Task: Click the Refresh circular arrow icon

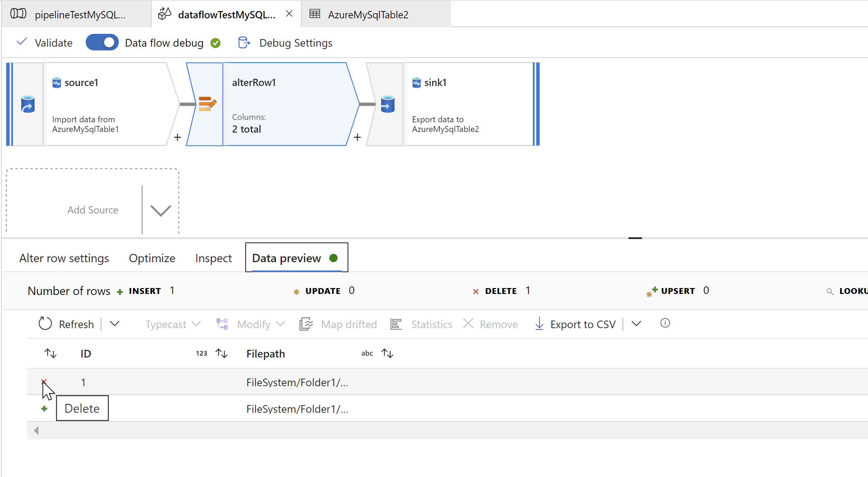Action: pyautogui.click(x=45, y=324)
